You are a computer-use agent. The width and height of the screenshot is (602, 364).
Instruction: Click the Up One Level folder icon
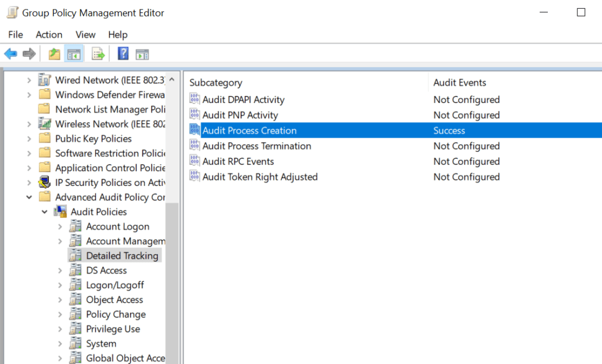click(x=54, y=54)
